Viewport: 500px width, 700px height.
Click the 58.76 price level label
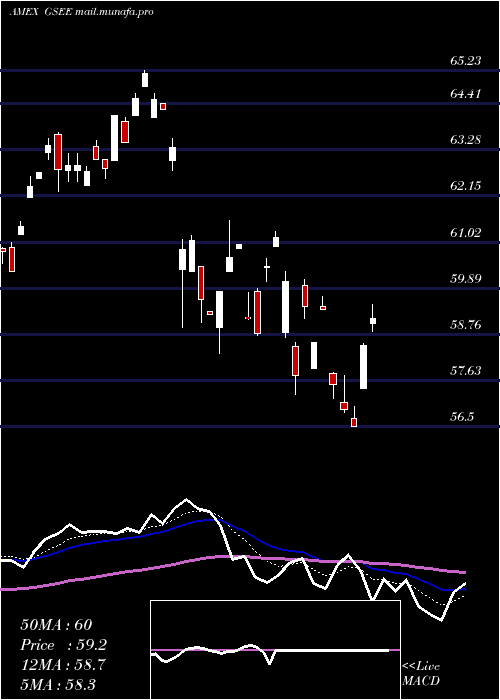[x=466, y=325]
